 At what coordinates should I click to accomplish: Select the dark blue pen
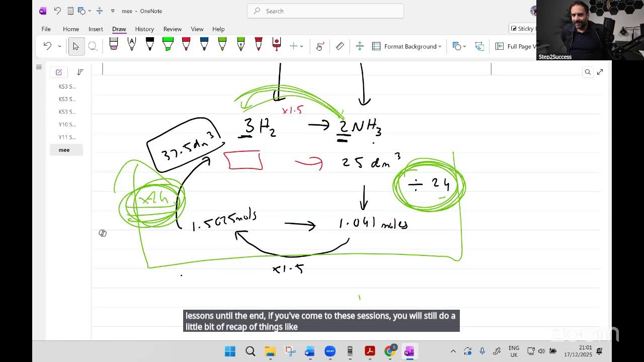click(x=204, y=44)
